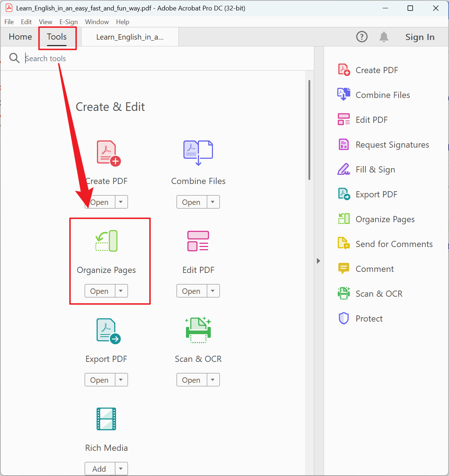Expand dropdown arrow next to Export PDF Open
449x476 pixels.
[x=121, y=380]
